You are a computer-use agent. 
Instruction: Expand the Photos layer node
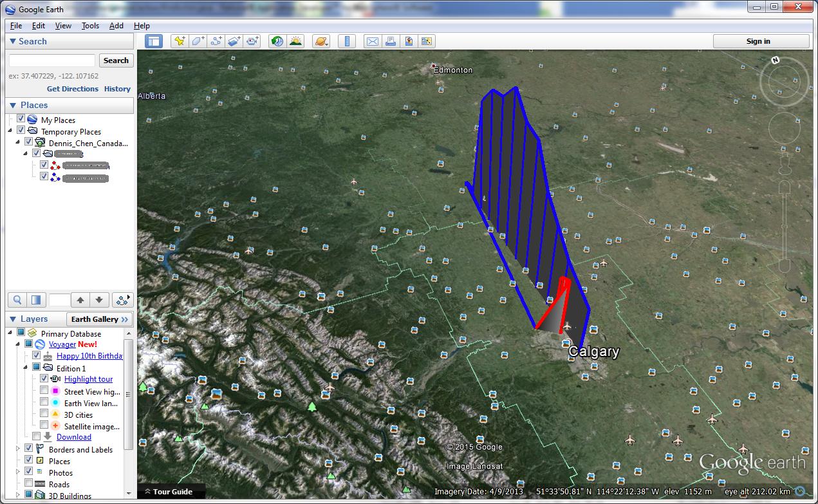click(x=18, y=472)
